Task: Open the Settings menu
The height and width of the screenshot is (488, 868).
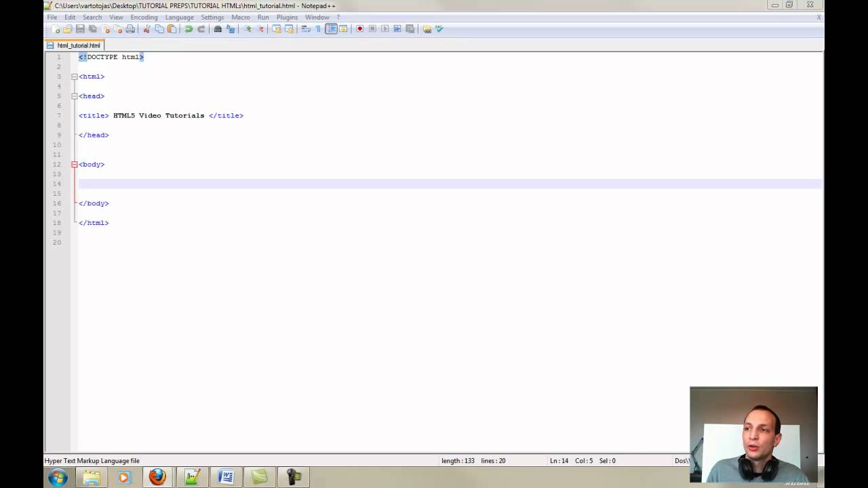Action: (x=212, y=17)
